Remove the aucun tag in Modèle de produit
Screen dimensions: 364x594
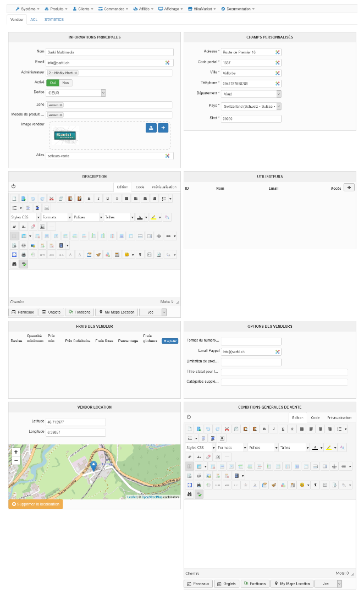point(61,115)
